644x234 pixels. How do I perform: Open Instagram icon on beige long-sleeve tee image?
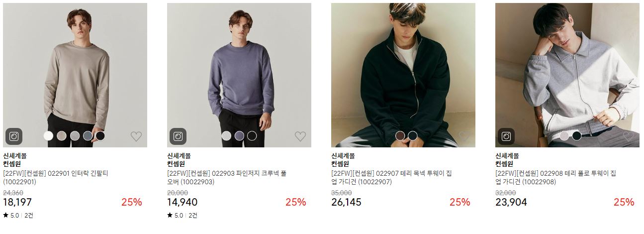[14, 136]
